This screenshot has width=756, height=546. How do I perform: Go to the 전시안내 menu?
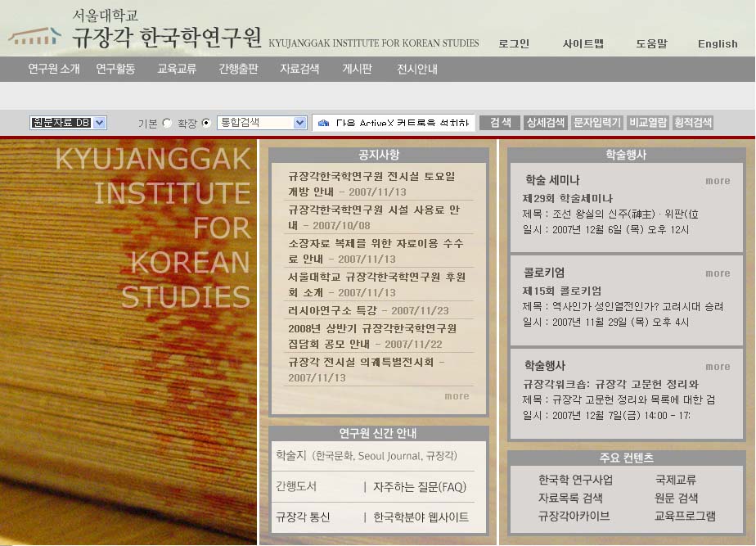tap(417, 70)
